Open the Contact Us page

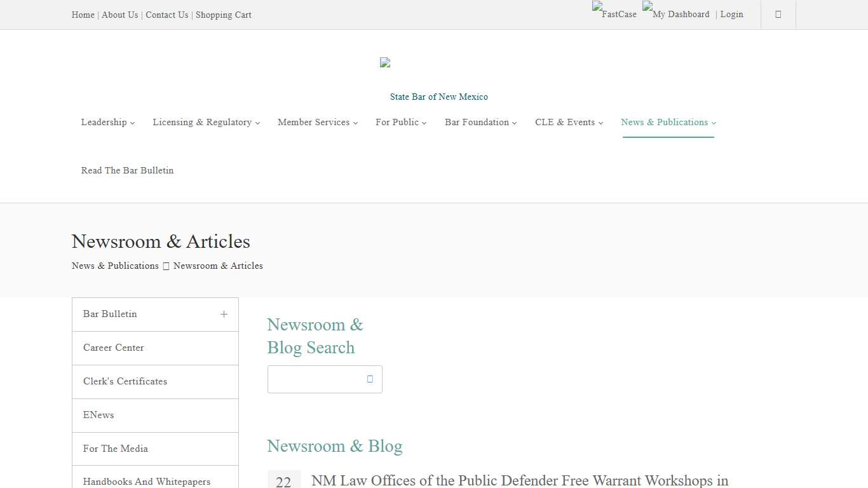166,15
